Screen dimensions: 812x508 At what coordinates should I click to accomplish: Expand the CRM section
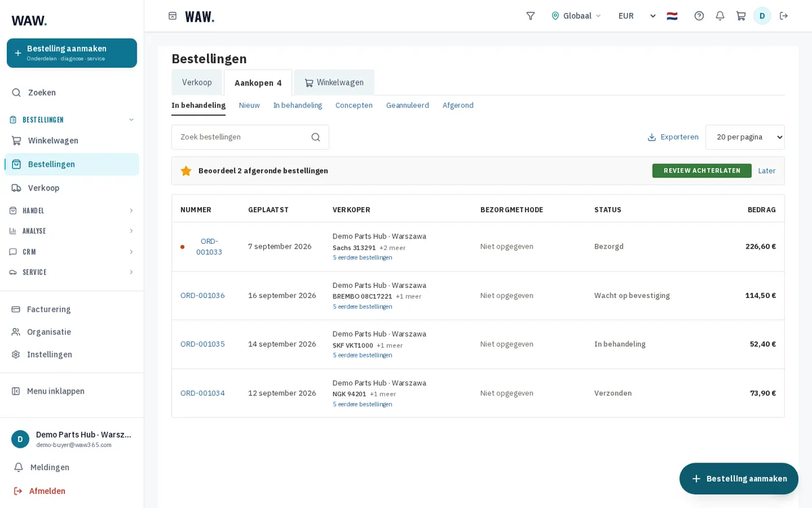tap(72, 252)
